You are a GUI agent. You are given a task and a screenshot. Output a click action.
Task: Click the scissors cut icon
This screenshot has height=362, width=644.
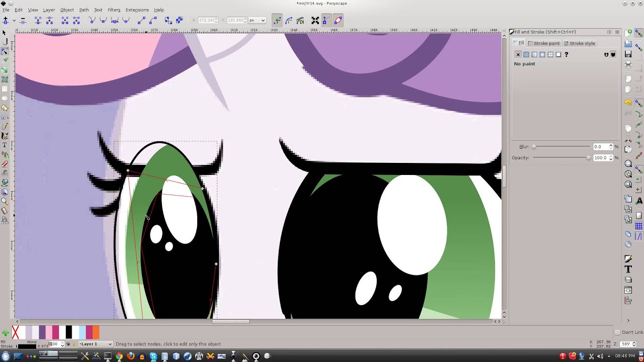628,138
